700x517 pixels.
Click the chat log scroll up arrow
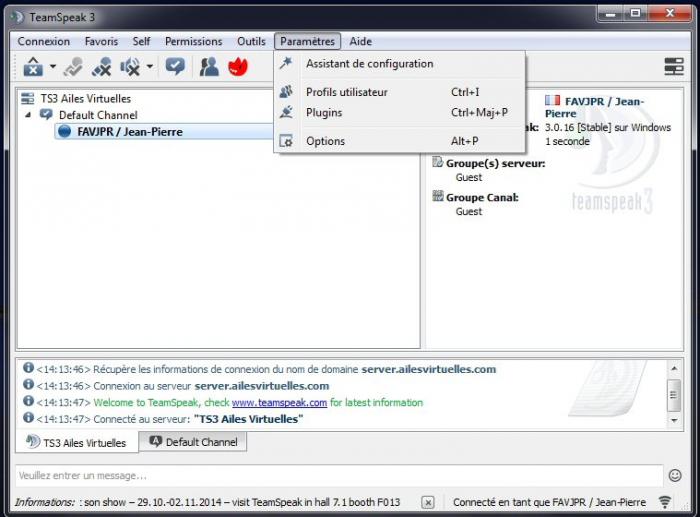point(674,368)
